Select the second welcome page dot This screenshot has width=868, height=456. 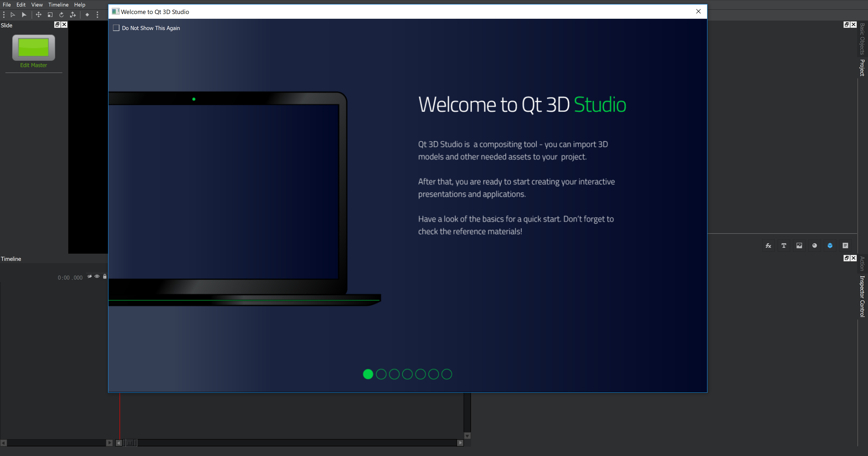(x=381, y=374)
